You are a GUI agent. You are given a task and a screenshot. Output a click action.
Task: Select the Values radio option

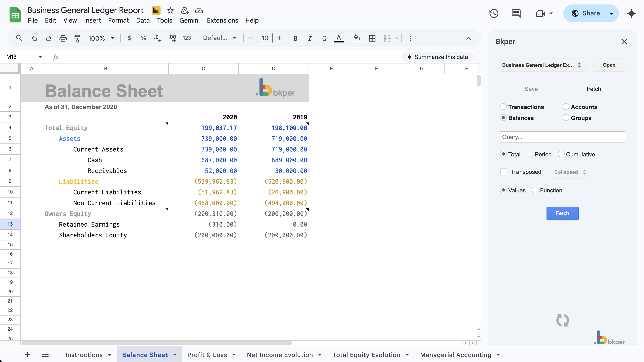pyautogui.click(x=503, y=190)
